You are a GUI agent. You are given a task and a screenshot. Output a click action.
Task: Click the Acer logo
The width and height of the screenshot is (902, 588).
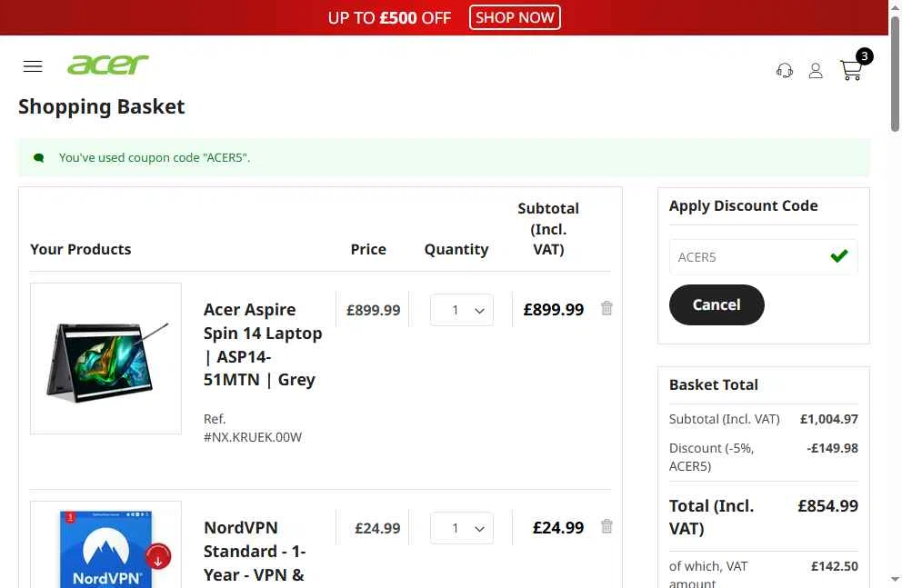(x=108, y=65)
